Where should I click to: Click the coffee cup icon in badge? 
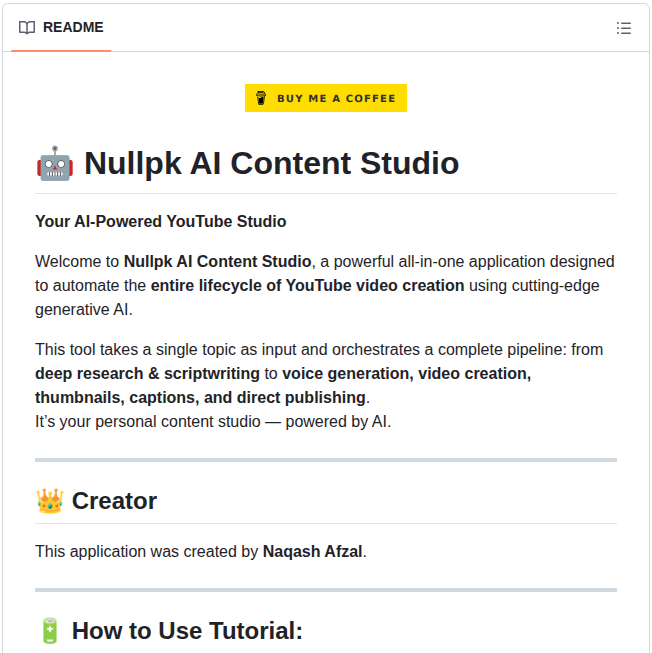click(x=261, y=98)
